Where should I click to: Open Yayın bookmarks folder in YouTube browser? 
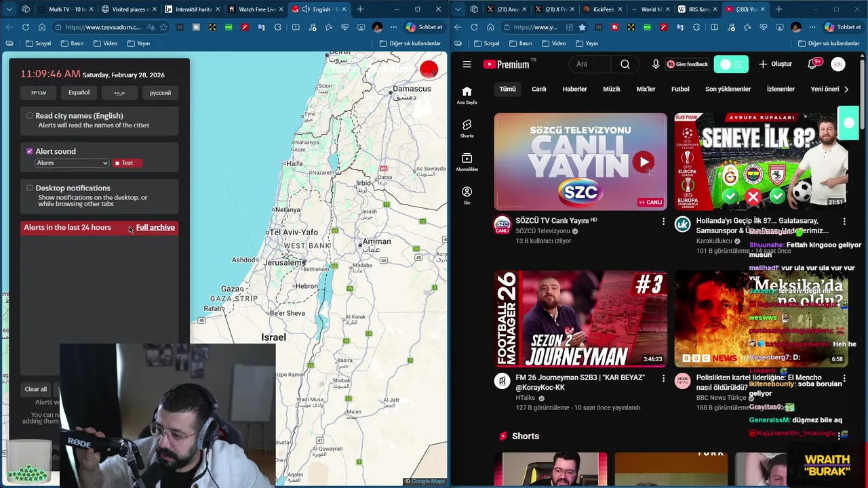tap(587, 43)
